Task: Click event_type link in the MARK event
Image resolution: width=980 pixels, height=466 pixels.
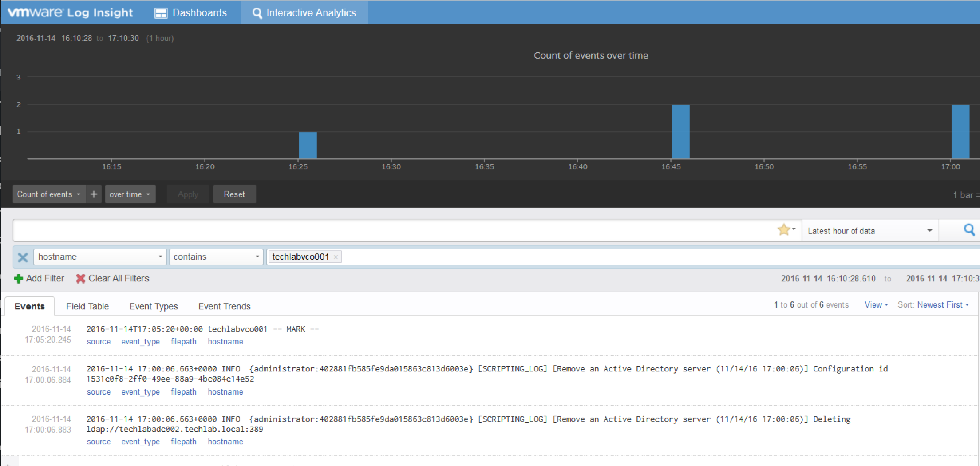Action: pos(141,342)
